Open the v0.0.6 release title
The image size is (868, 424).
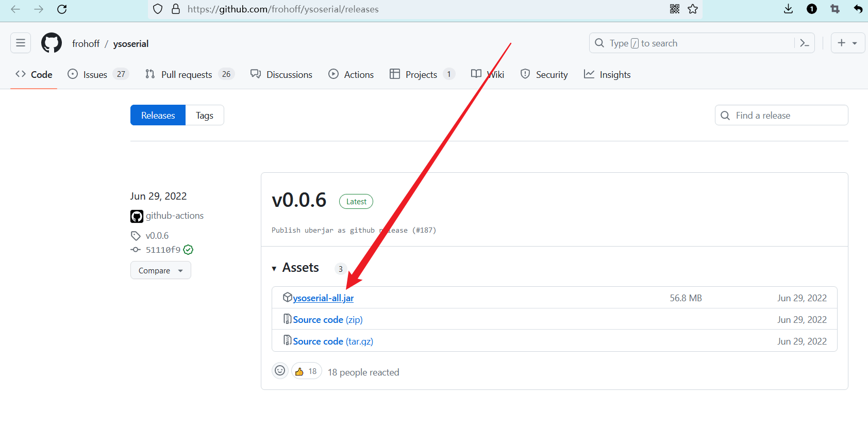point(299,200)
